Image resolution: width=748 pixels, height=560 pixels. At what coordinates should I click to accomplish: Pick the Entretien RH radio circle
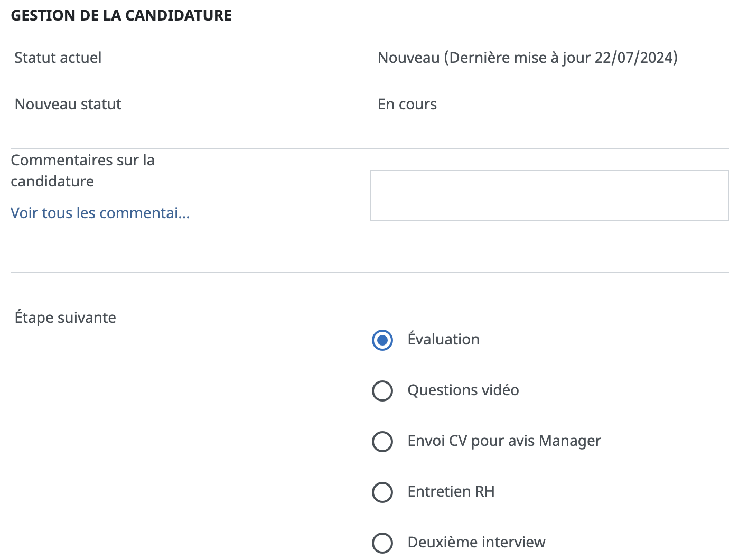tap(382, 492)
